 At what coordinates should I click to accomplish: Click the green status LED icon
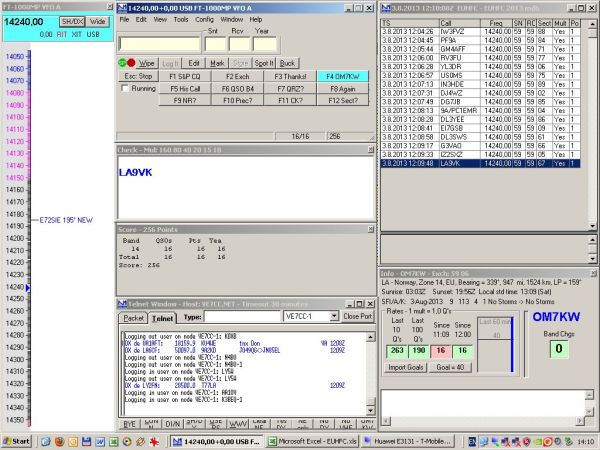click(123, 61)
